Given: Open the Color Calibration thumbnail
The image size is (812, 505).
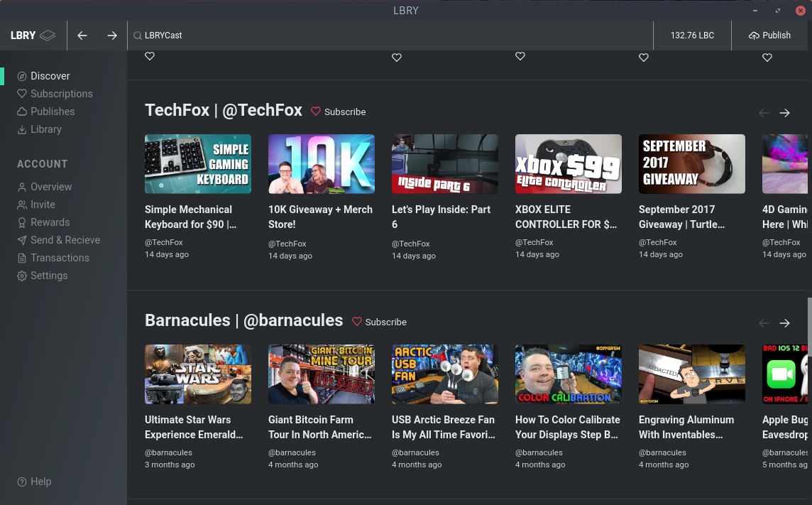Looking at the screenshot, I should tap(568, 374).
